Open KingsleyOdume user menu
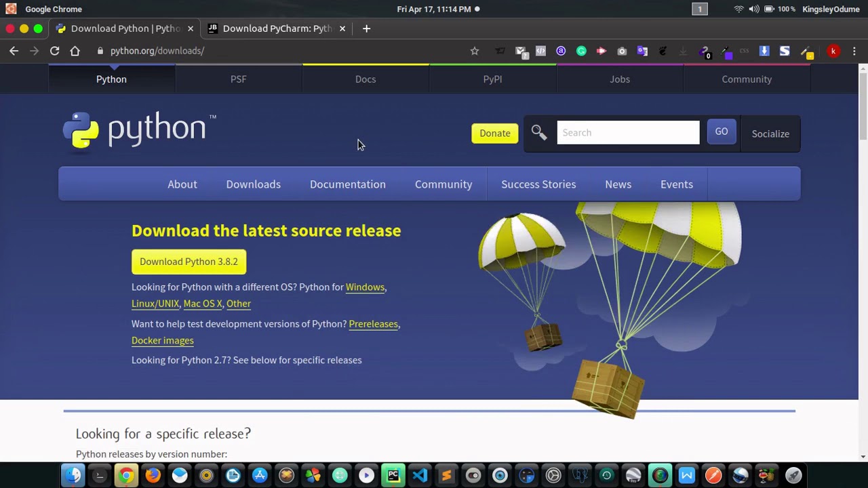The height and width of the screenshot is (488, 868). click(x=831, y=9)
